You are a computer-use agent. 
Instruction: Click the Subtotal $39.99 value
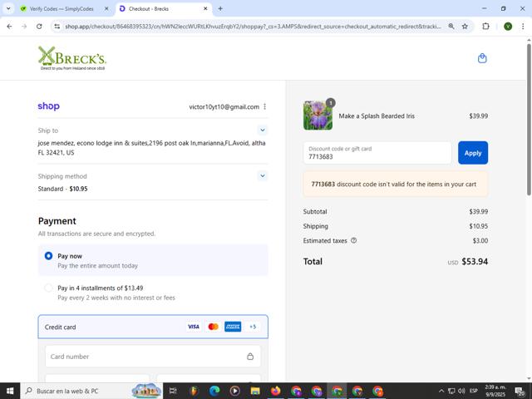coord(479,211)
